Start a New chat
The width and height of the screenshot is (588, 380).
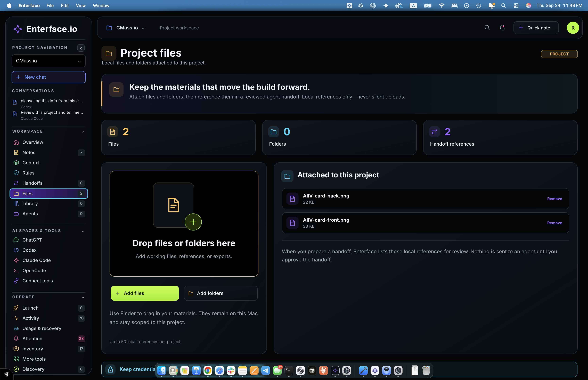[49, 77]
